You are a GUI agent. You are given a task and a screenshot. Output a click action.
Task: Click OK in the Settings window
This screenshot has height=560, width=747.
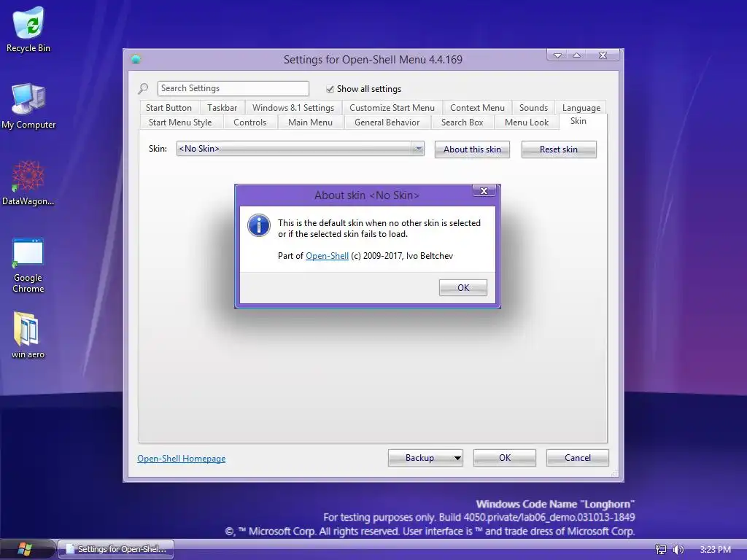(x=505, y=458)
